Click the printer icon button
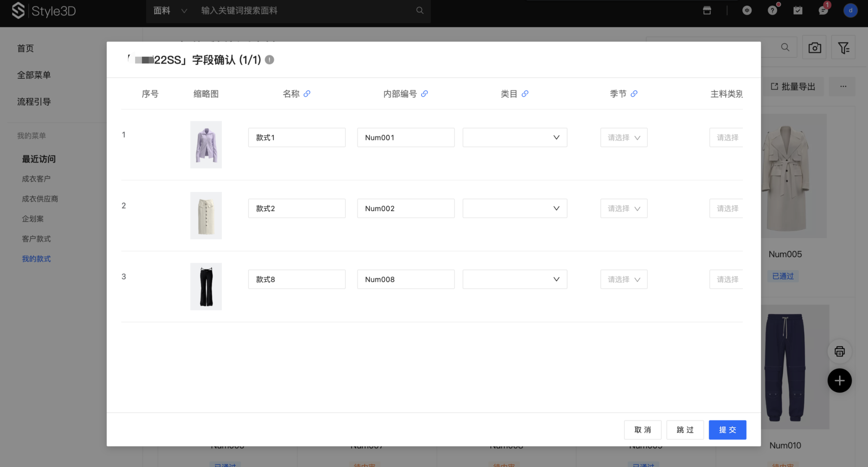Screen dimensions: 868x467 [839, 351]
